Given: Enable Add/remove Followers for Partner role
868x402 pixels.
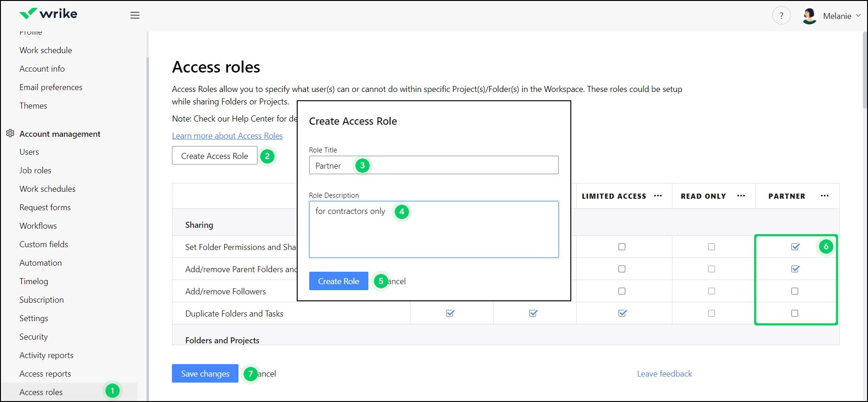Looking at the screenshot, I should [795, 291].
